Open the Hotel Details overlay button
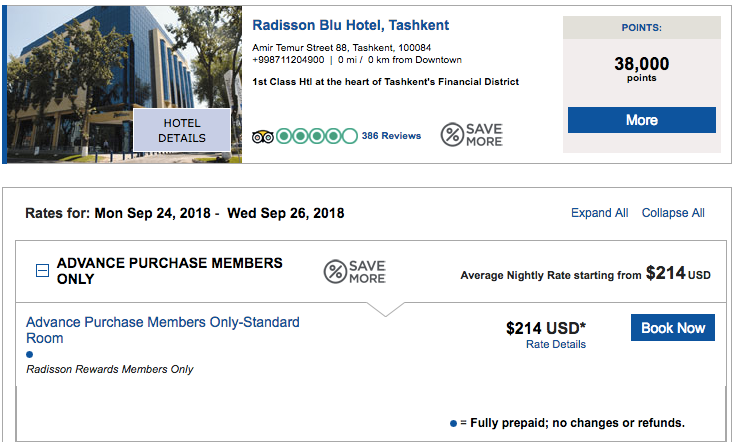 [182, 131]
